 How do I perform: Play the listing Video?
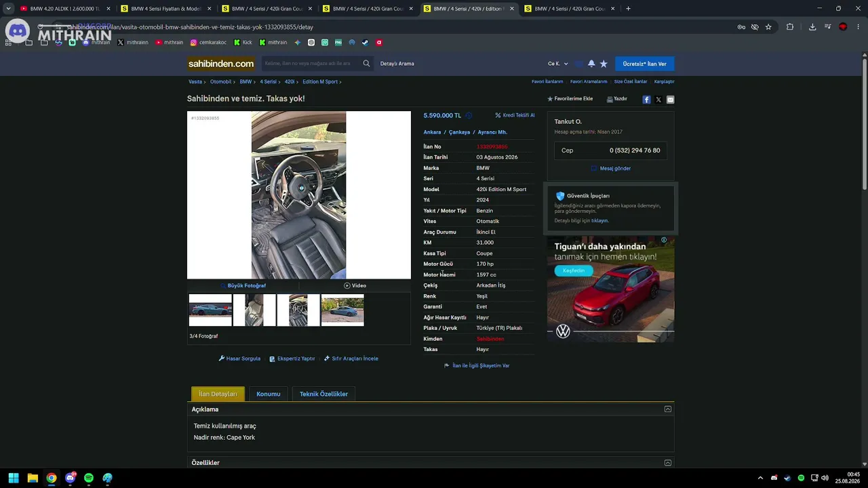355,286
